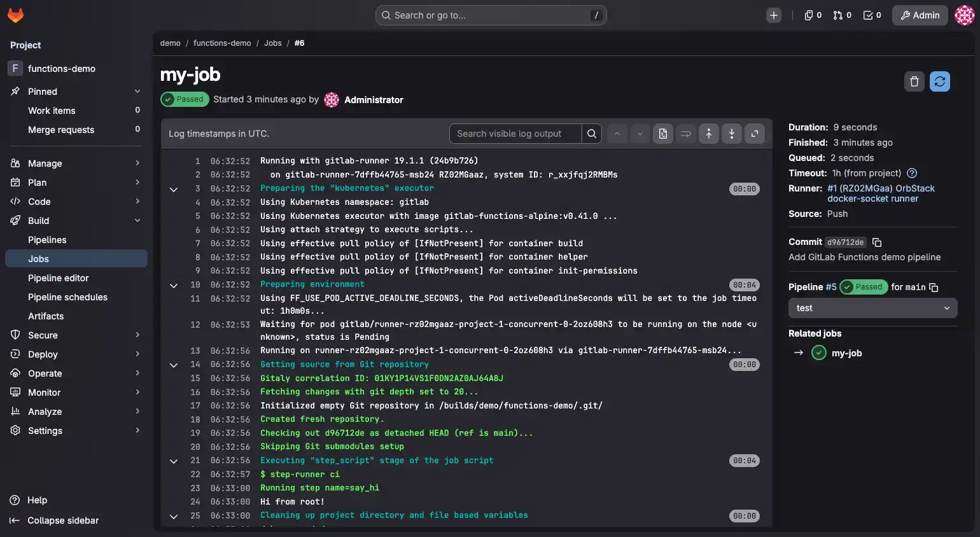Click Collapse sidebar

[55, 520]
